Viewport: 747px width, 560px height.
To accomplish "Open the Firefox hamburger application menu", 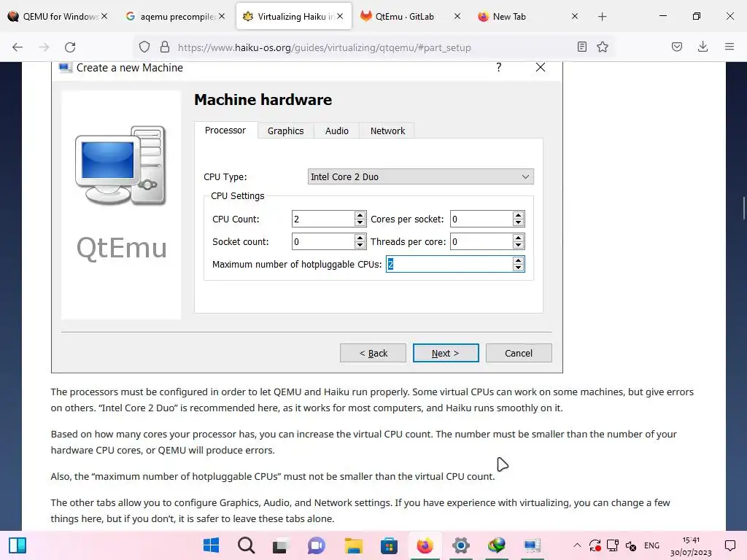I will [x=729, y=47].
